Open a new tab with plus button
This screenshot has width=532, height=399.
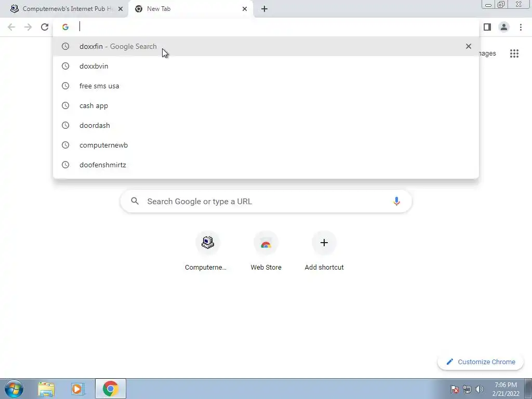point(264,9)
